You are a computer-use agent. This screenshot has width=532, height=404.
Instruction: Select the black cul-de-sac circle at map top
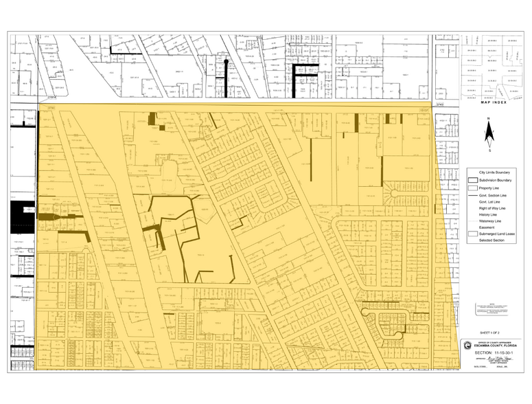click(x=227, y=63)
